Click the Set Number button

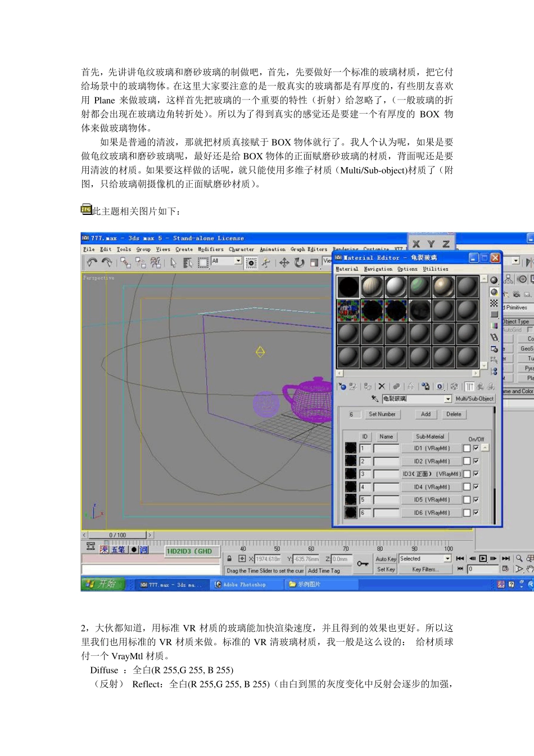382,414
